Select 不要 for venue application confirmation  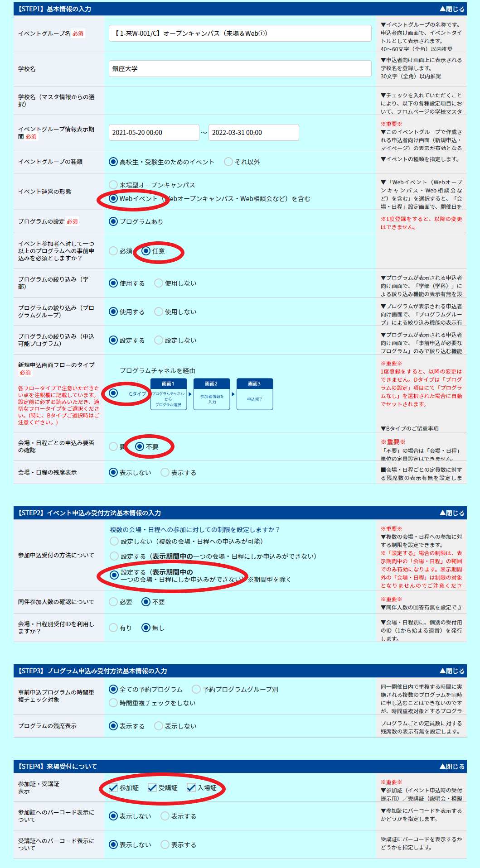(x=140, y=446)
